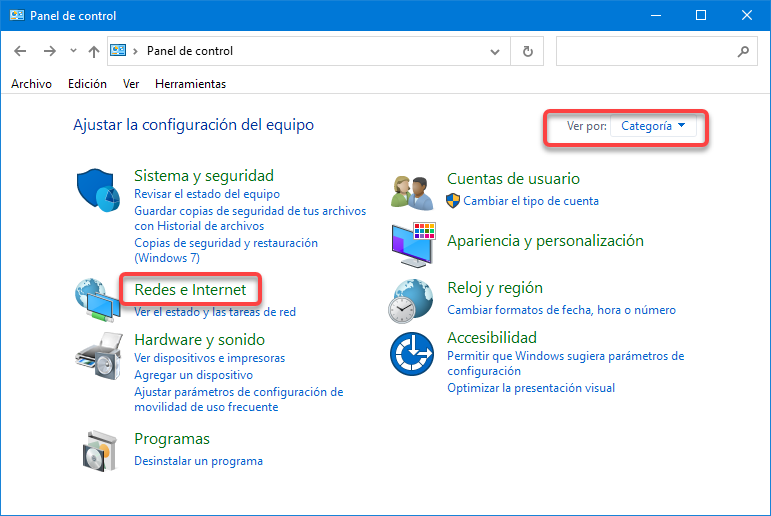The width and height of the screenshot is (771, 516).
Task: Expand the address bar history dropdown
Action: coord(495,51)
